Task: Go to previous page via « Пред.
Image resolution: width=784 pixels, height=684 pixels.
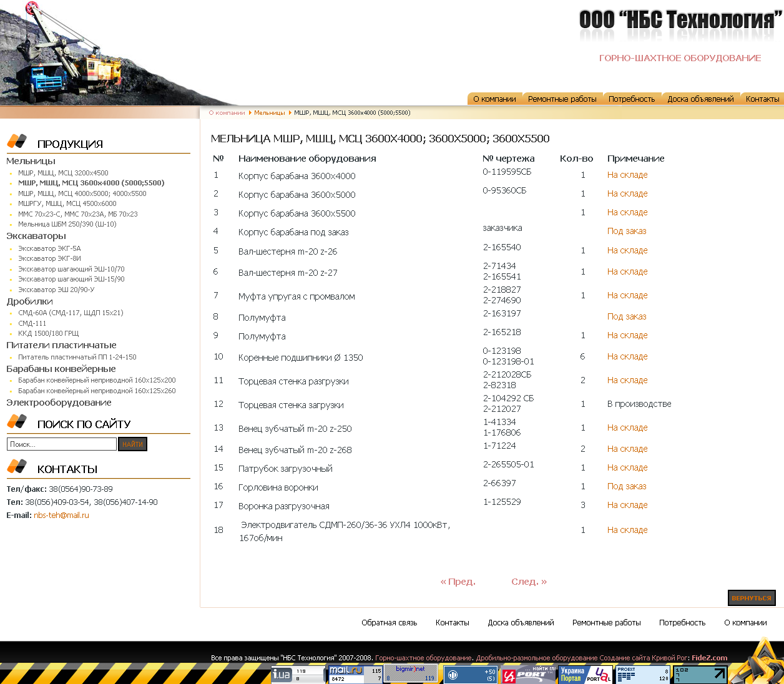Action: coord(458,582)
